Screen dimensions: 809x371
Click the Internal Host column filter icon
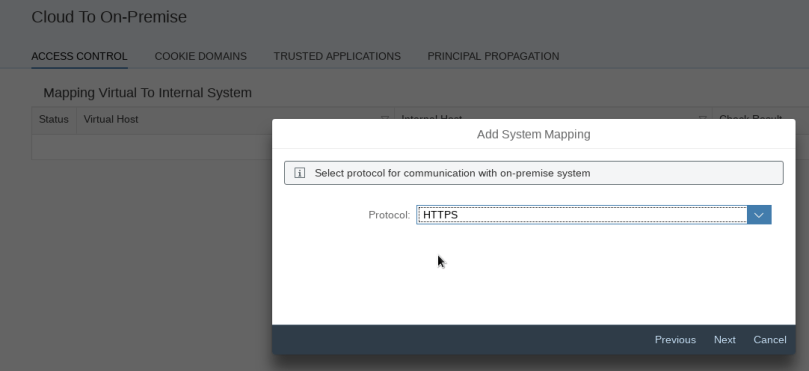702,118
